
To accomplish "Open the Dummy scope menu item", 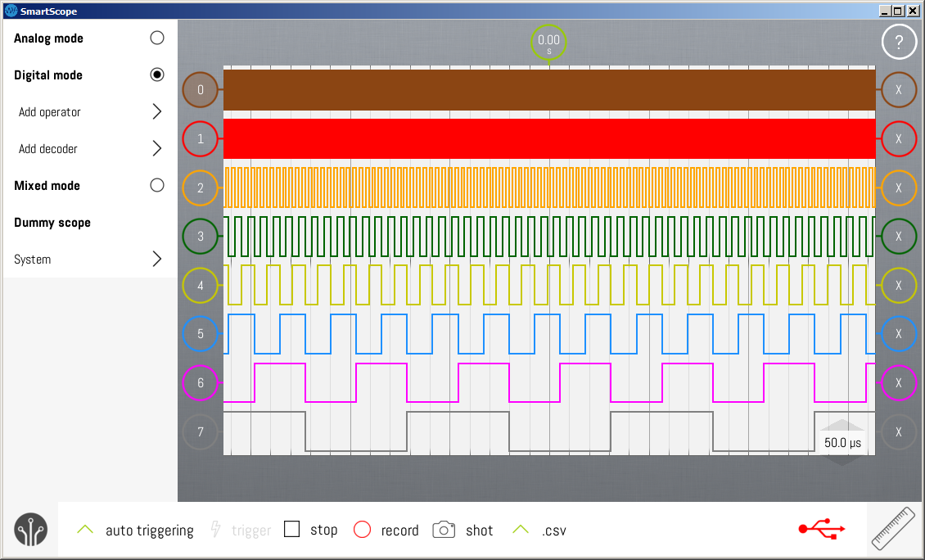I will pos(52,223).
